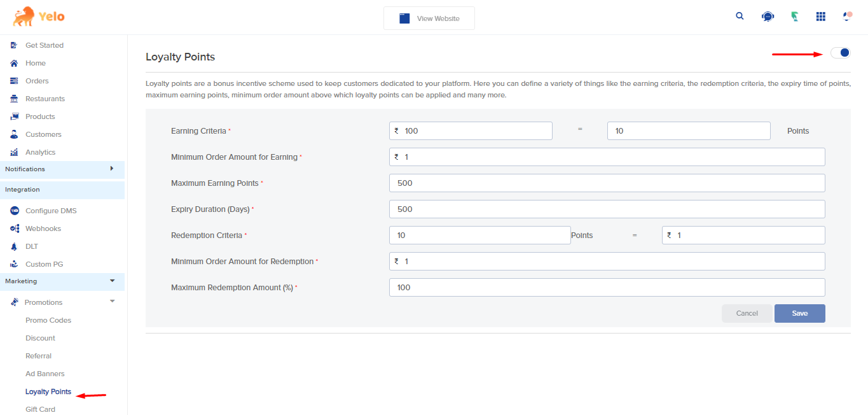The image size is (868, 415).
Task: Click the Customers person icon
Action: tap(14, 134)
